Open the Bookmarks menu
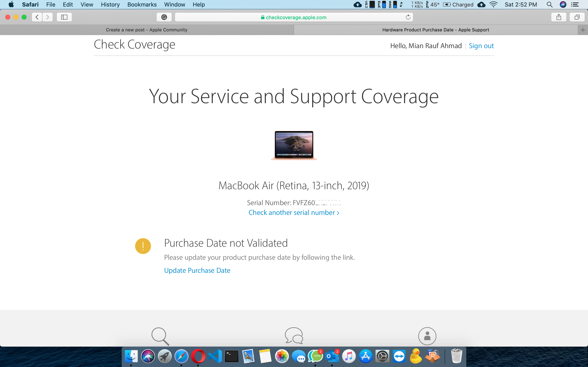588x367 pixels. 142,5
